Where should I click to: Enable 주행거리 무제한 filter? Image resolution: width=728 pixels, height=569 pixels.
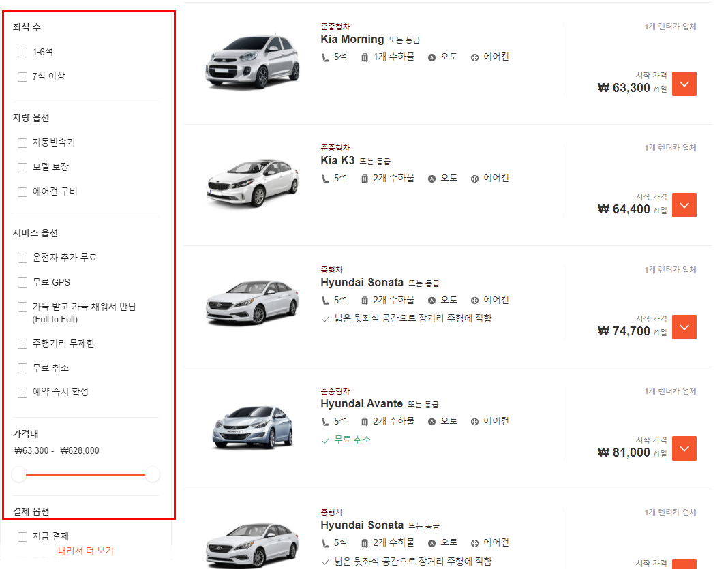[x=22, y=344]
